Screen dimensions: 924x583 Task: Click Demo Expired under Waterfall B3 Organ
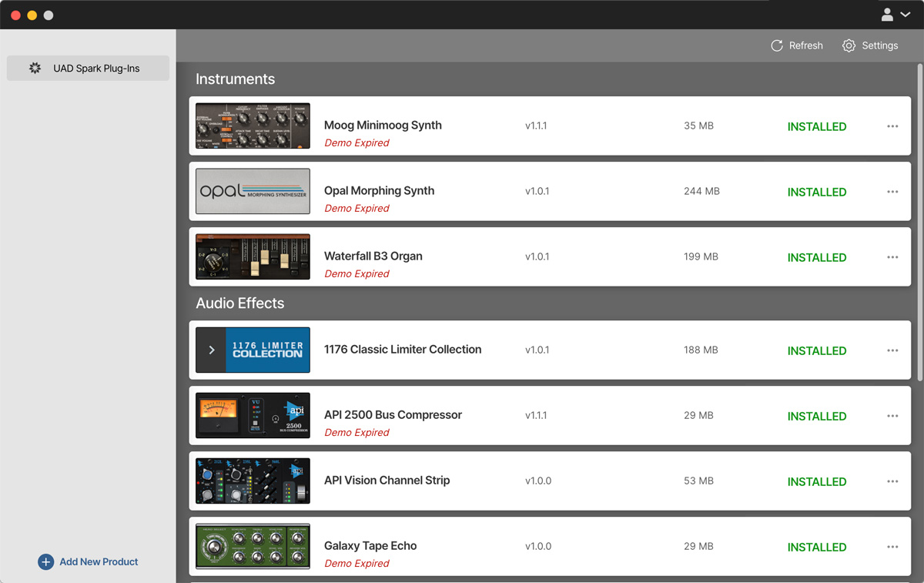357,273
